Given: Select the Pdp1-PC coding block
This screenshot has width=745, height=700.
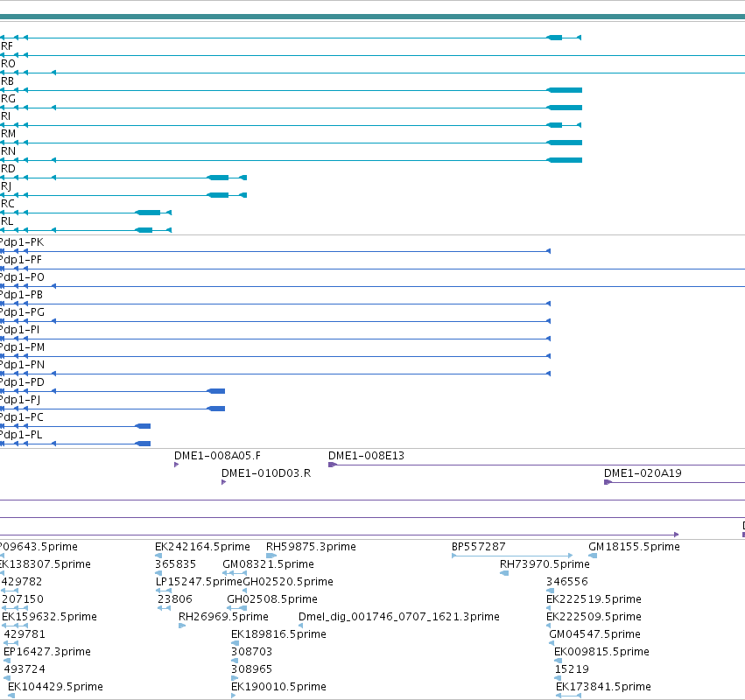Looking at the screenshot, I should tap(143, 426).
